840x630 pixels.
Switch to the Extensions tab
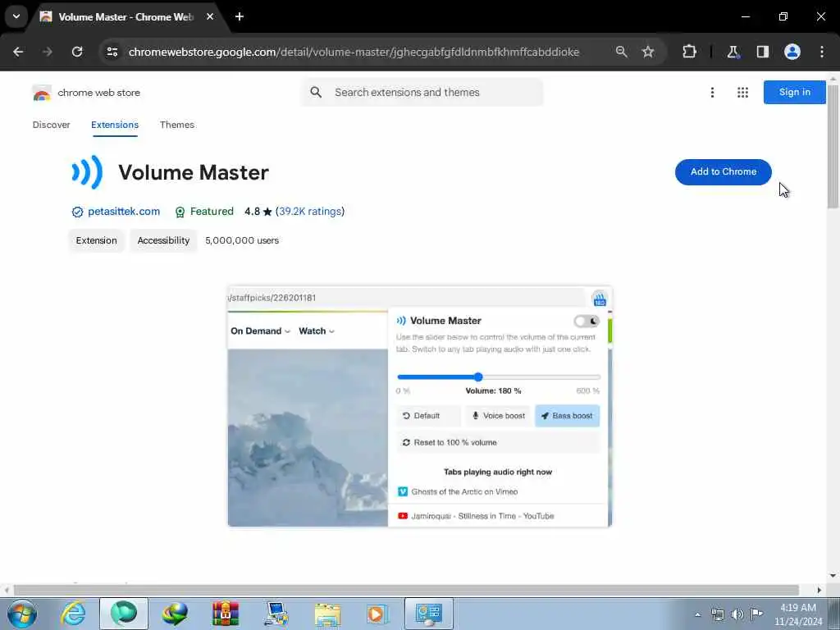coord(115,125)
